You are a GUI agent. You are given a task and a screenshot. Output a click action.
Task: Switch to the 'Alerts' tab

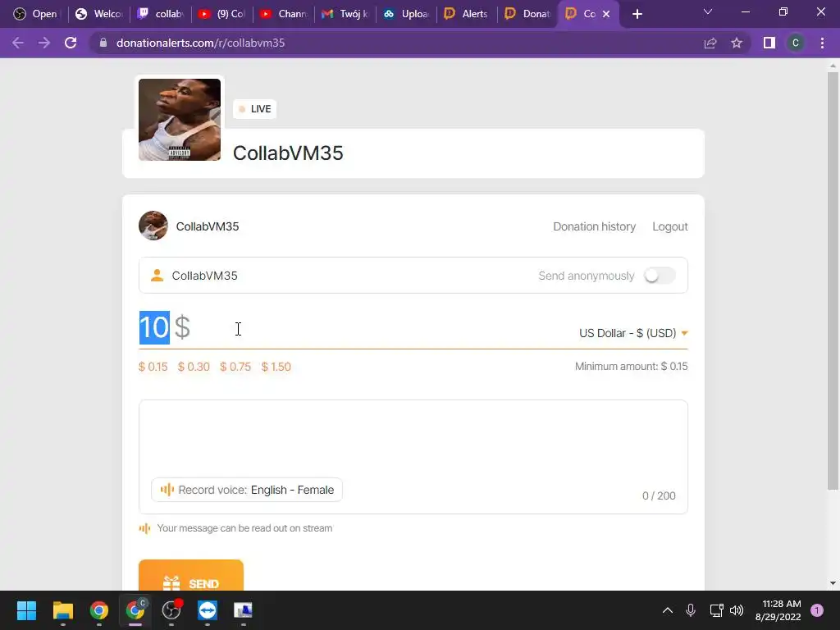point(467,14)
